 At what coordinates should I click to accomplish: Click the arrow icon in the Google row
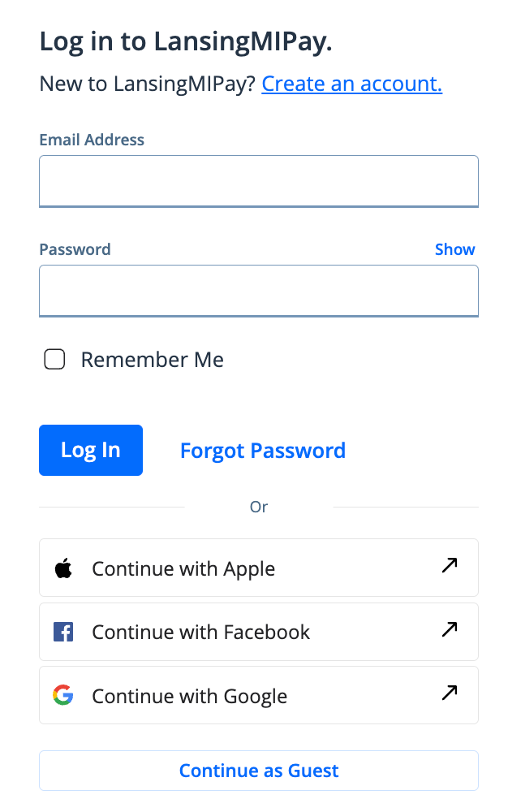[450, 693]
